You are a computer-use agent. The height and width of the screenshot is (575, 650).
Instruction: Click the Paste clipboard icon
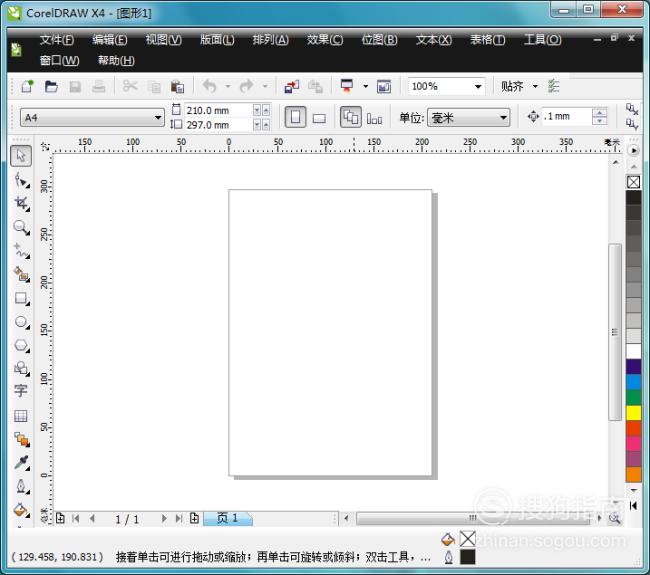click(x=177, y=87)
